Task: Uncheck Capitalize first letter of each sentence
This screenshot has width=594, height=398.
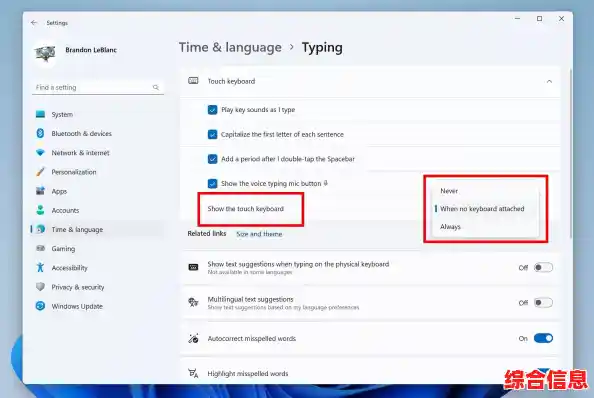Action: click(x=213, y=134)
